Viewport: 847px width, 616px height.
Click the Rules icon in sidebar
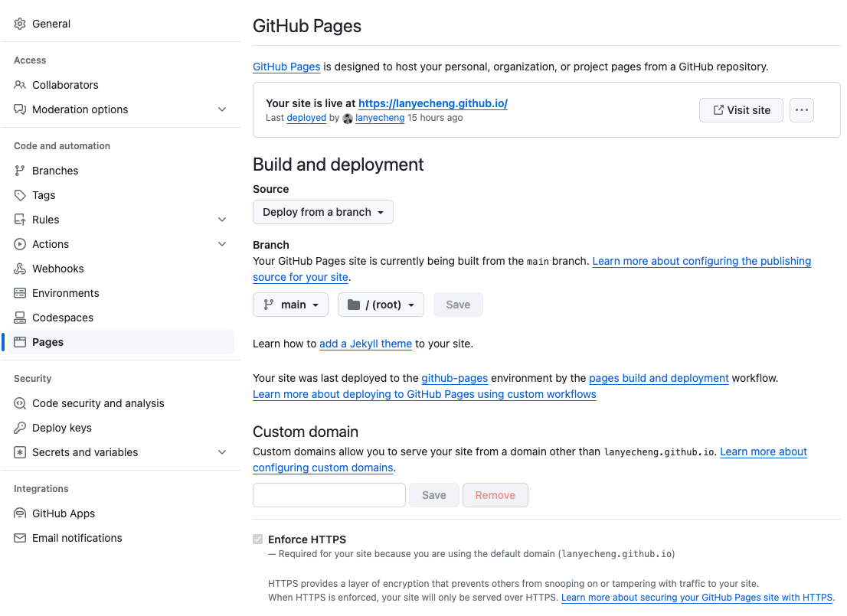pos(20,220)
